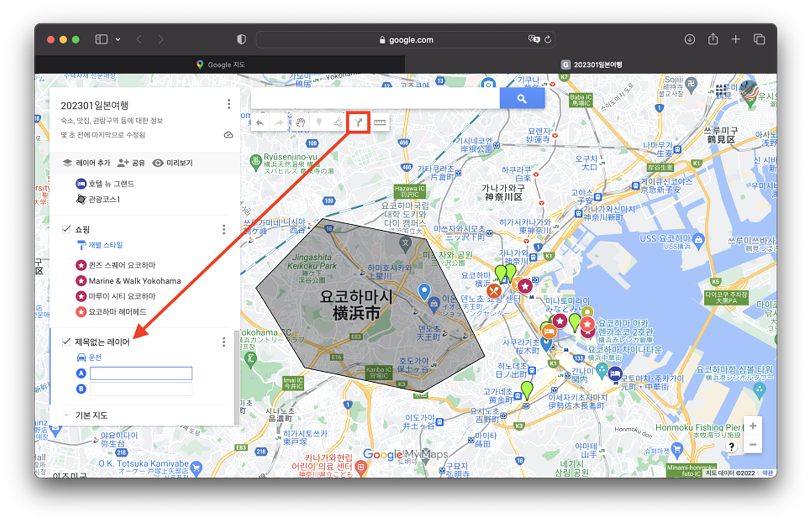Click the Safari privacy shield icon
812x524 pixels.
(241, 39)
